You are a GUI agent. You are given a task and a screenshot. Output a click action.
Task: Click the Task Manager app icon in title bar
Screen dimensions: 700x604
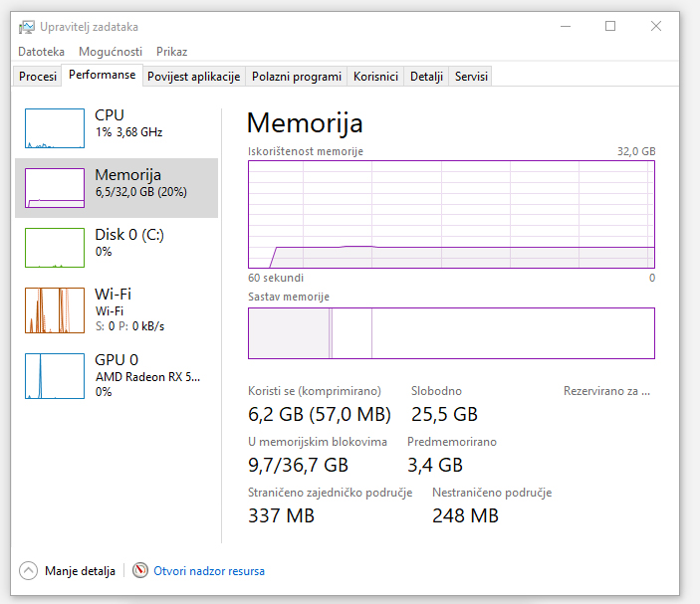[x=27, y=27]
